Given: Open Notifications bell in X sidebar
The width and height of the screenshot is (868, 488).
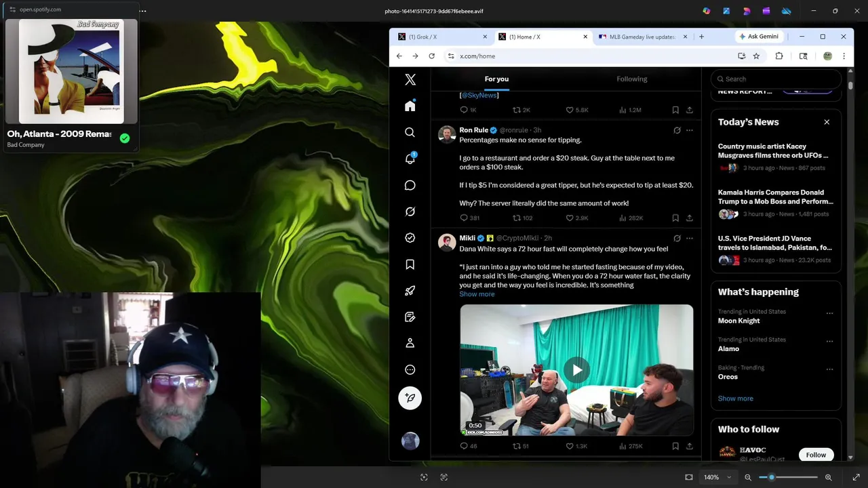Looking at the screenshot, I should click(x=410, y=159).
